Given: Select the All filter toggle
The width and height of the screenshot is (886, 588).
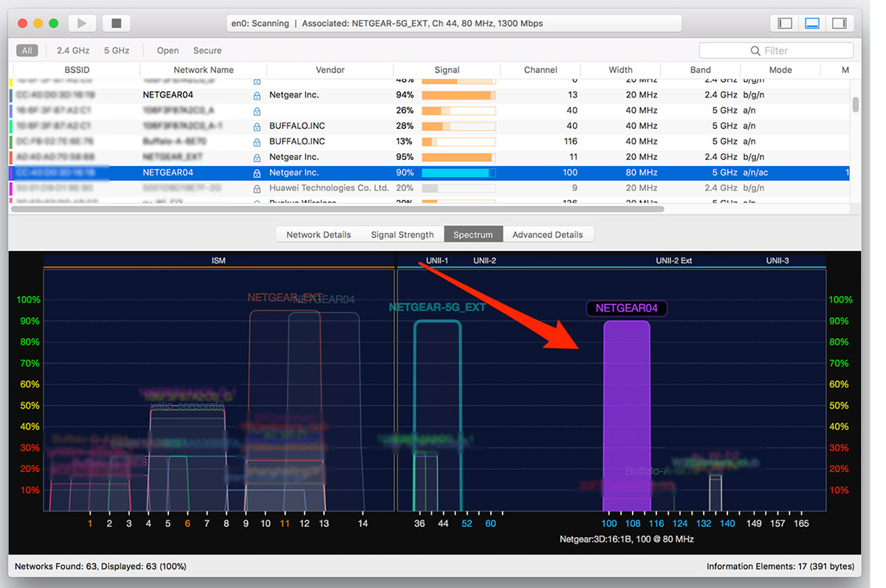Looking at the screenshot, I should [x=27, y=51].
